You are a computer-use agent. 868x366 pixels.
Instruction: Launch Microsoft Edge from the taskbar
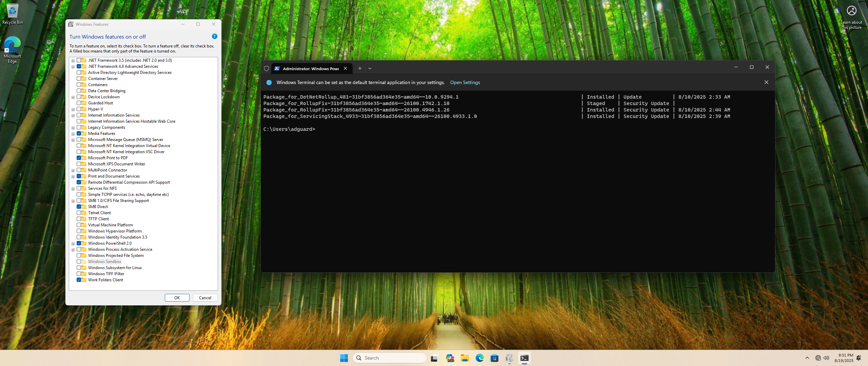click(x=479, y=358)
